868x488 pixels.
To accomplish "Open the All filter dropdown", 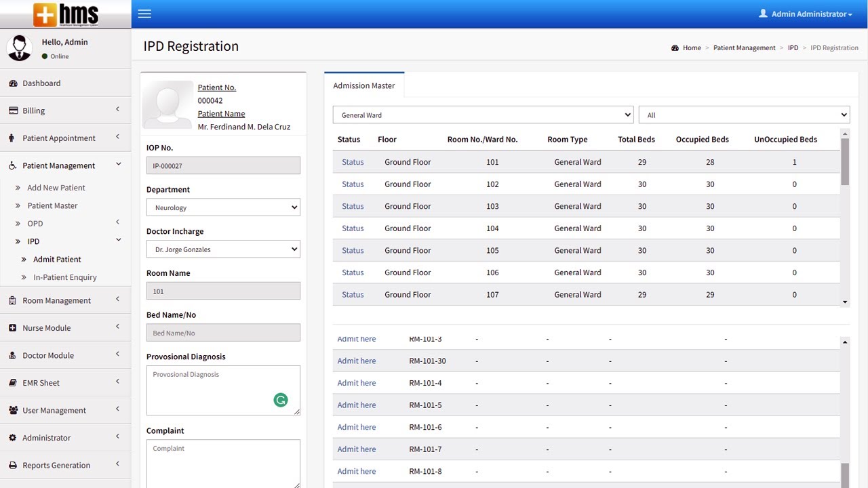I will pyautogui.click(x=744, y=115).
